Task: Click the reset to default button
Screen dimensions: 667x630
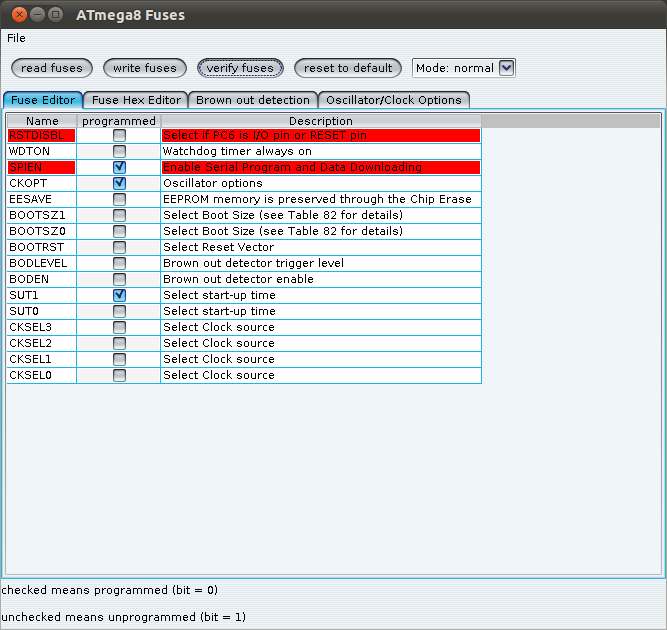Action: click(348, 68)
